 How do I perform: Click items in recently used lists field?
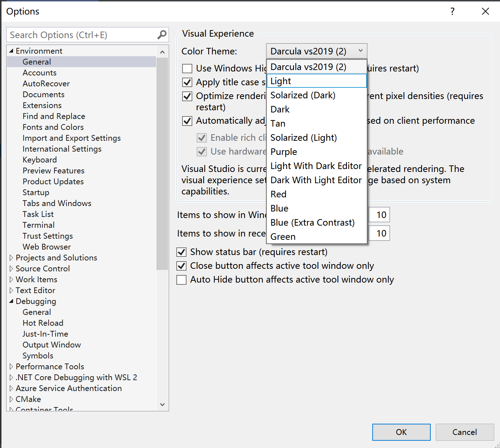pyautogui.click(x=379, y=233)
